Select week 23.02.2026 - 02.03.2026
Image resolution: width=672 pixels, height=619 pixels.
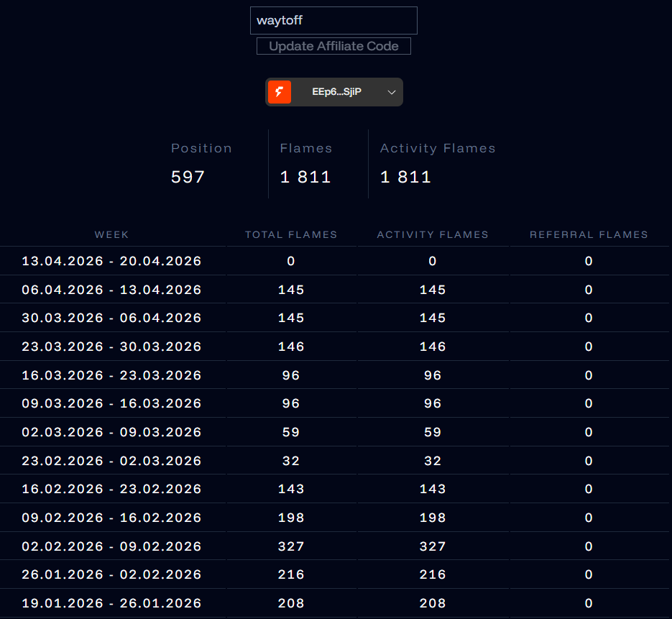tap(111, 461)
